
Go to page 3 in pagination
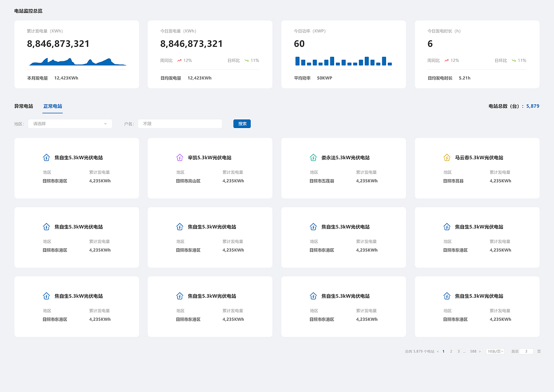[x=458, y=351]
